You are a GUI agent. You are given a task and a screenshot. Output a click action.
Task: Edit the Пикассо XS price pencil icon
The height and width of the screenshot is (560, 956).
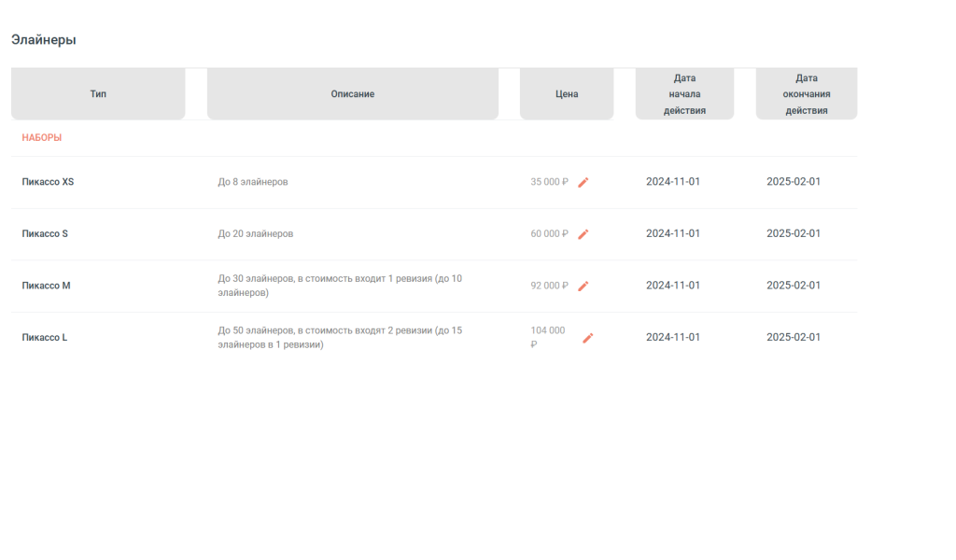coord(583,182)
